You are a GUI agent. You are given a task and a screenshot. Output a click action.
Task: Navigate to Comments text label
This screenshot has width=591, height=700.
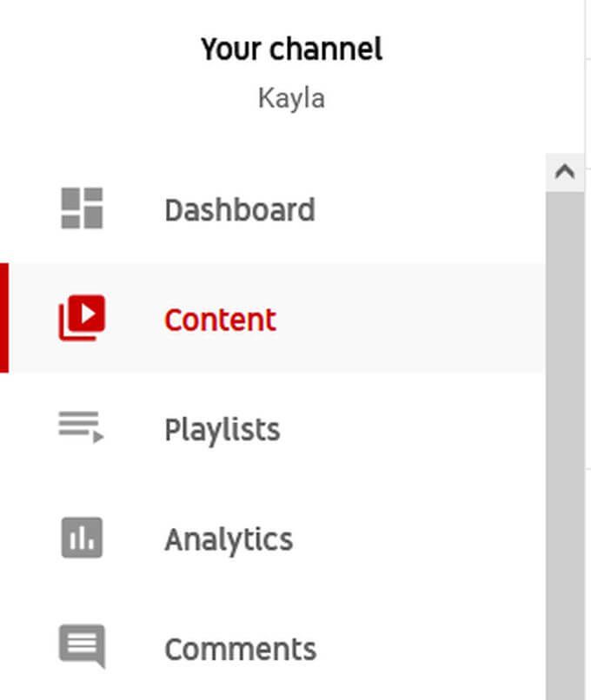240,649
